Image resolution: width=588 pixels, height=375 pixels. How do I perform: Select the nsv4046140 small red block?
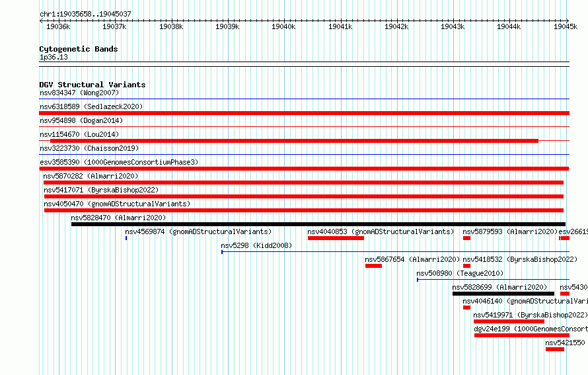[466, 308]
